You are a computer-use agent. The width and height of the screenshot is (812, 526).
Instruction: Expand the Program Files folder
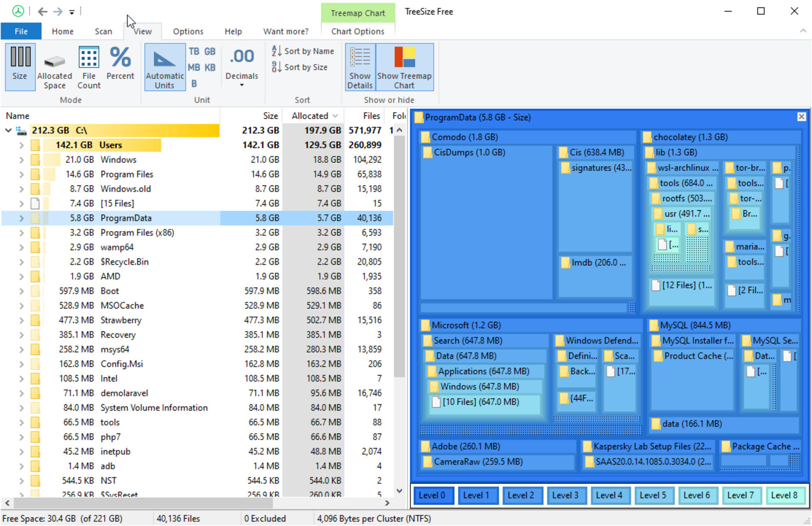click(x=21, y=174)
